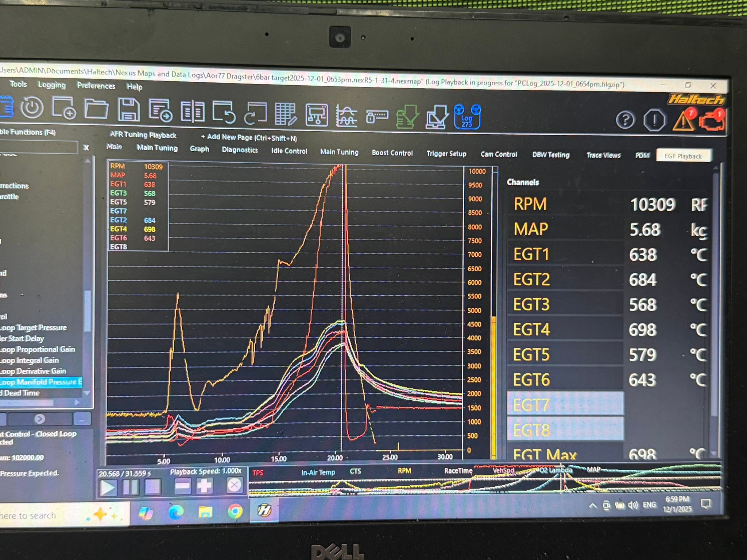Open Microsoft Edge from the taskbar
Screen dimensions: 747x560
pyautogui.click(x=176, y=513)
